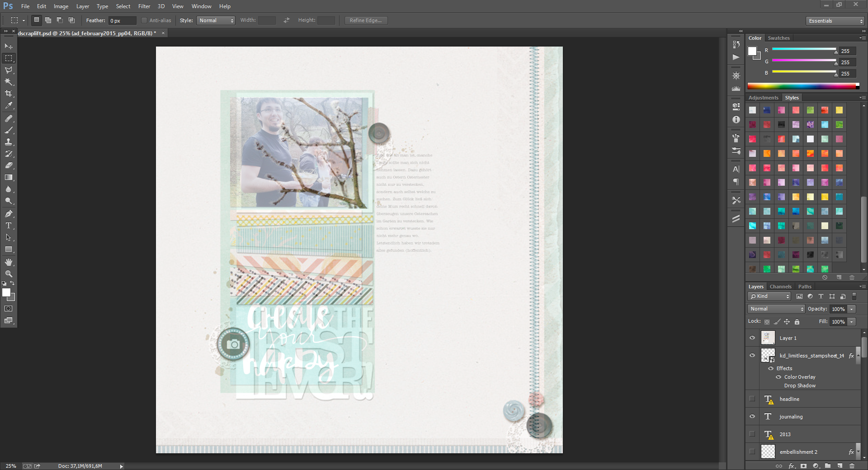Open Layers panel flyout menu

863,287
